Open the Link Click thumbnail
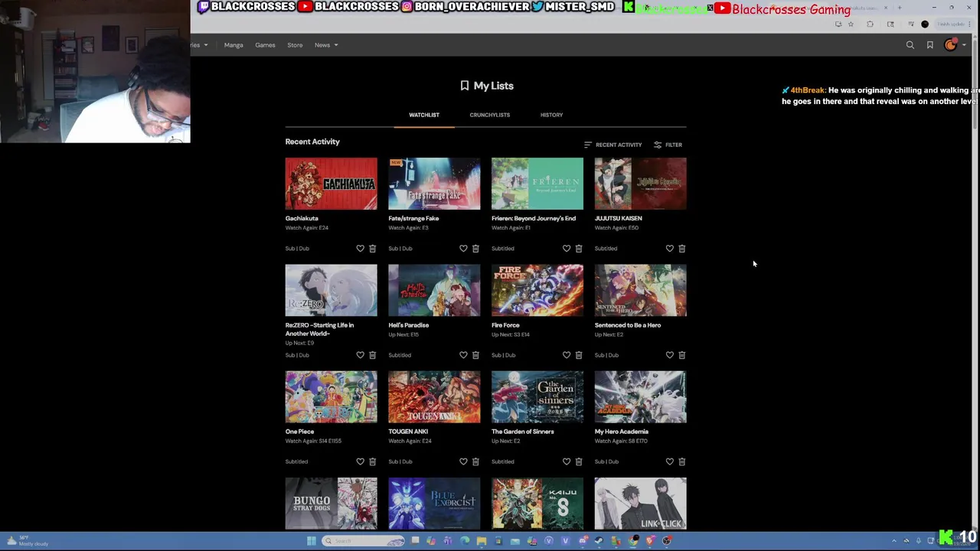The height and width of the screenshot is (551, 980). pos(641,504)
